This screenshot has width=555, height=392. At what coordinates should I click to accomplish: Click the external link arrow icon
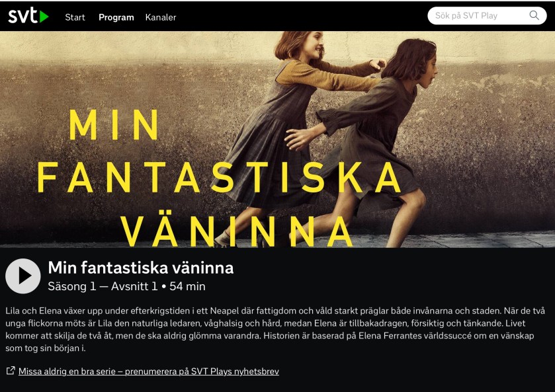pos(11,370)
